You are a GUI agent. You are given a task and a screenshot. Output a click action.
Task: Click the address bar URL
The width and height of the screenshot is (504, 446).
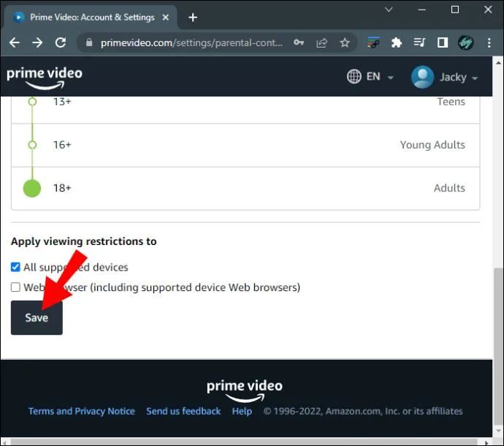tap(191, 42)
